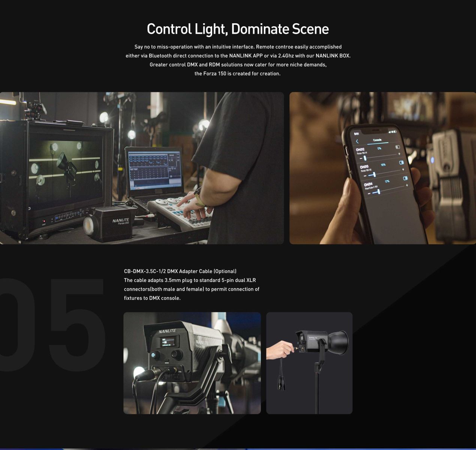Open the photo of the phone running NANLINK app
Screen dimensions: 476x450
[x=383, y=168]
